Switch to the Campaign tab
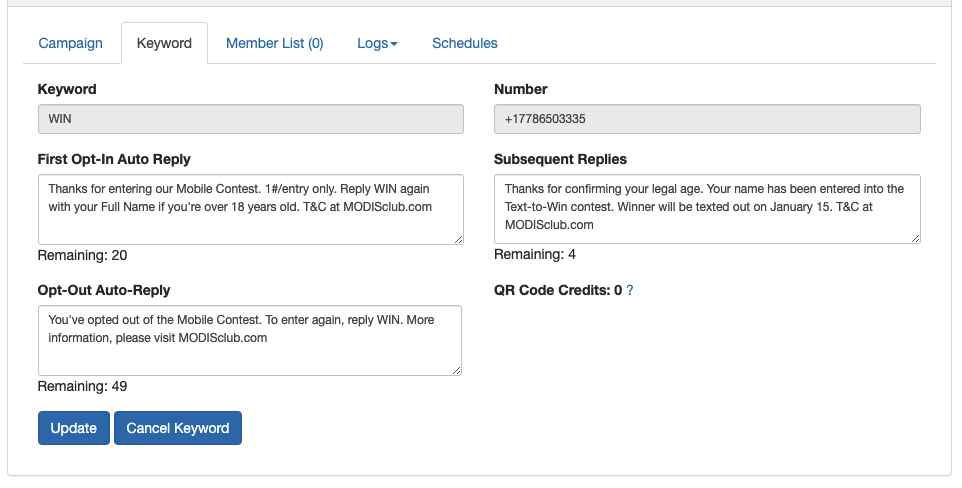The width and height of the screenshot is (962, 488). coord(70,43)
